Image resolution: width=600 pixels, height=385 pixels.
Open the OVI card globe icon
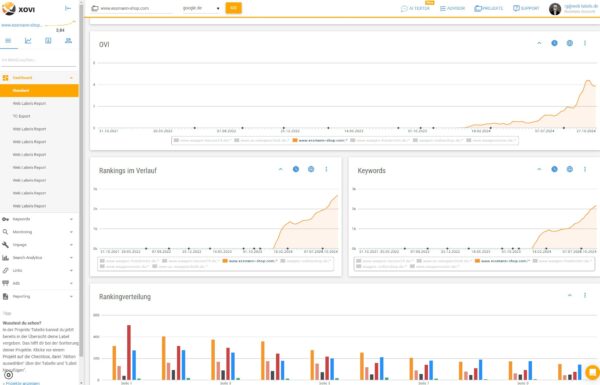tap(570, 43)
